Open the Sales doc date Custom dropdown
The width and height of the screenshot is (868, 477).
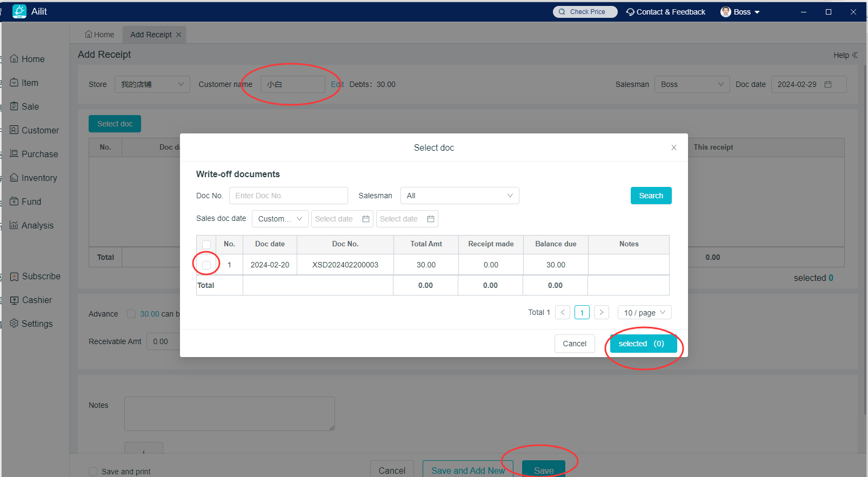[x=280, y=219]
